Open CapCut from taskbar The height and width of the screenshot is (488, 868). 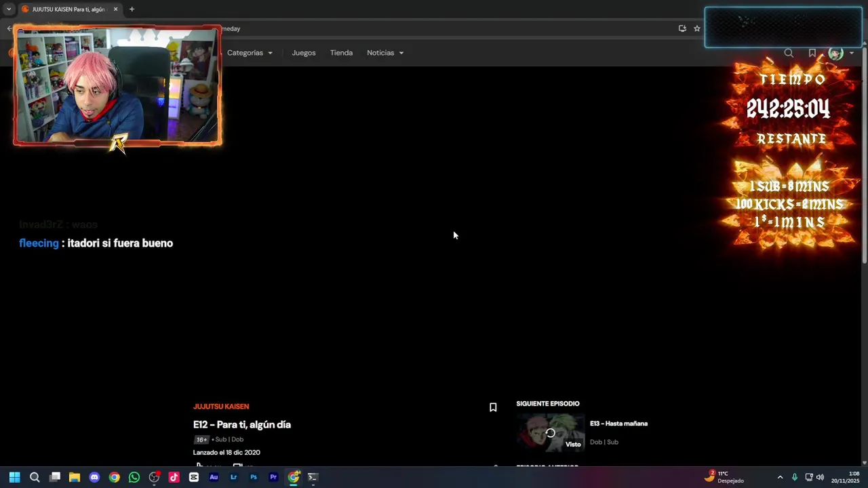[x=194, y=477]
